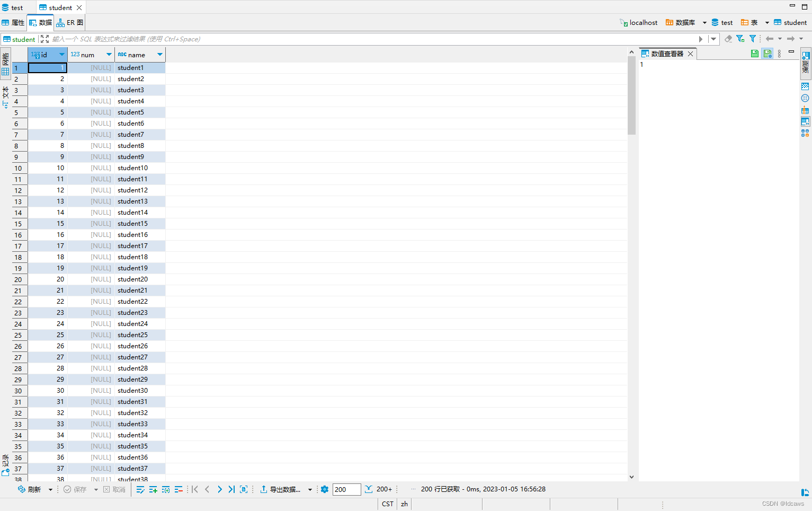Screen dimensions: 812x511
Task: Click the fetch size field showing 200
Action: [x=346, y=489]
